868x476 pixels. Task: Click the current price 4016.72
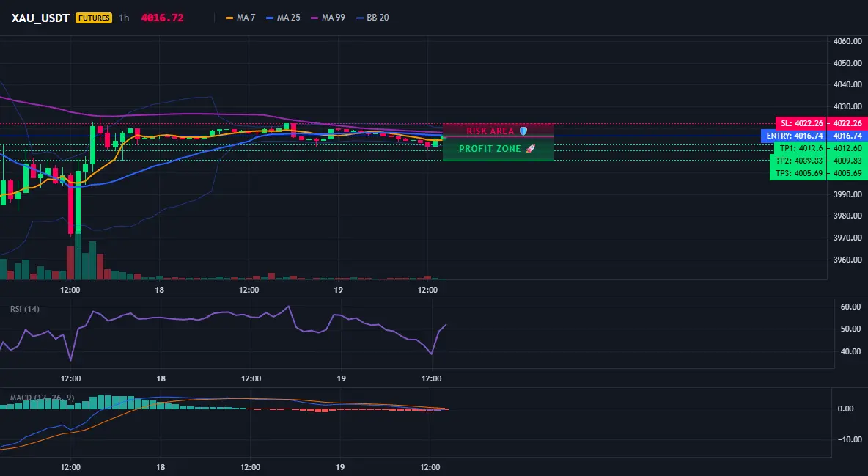[x=162, y=18]
